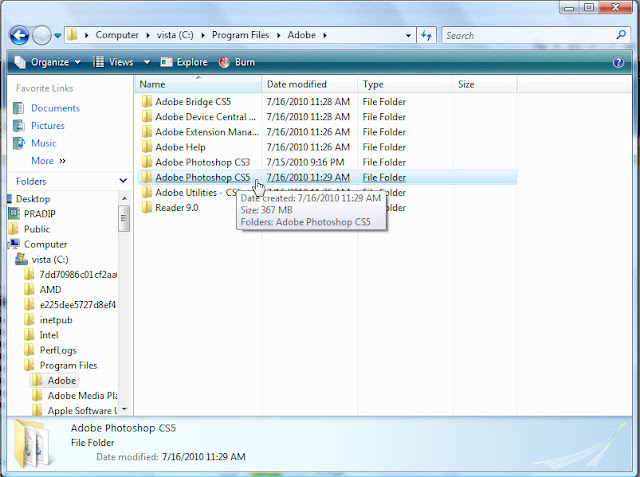Click Burn in the toolbar
This screenshot has width=640, height=477.
click(x=237, y=62)
